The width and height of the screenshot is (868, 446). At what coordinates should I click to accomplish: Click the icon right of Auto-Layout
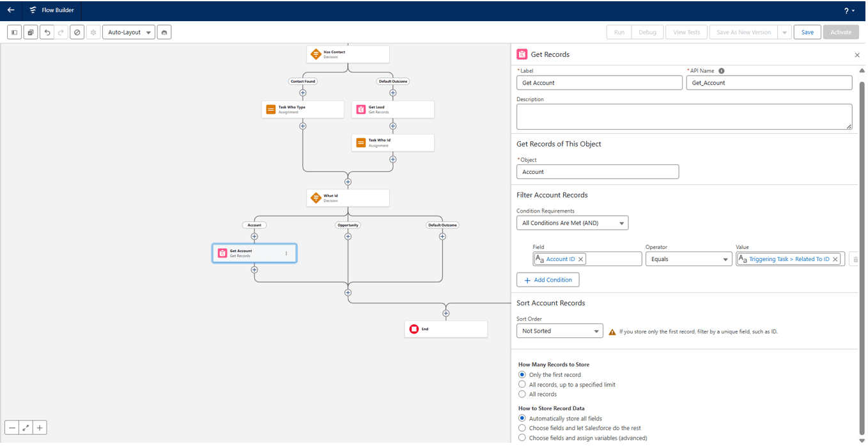point(164,33)
